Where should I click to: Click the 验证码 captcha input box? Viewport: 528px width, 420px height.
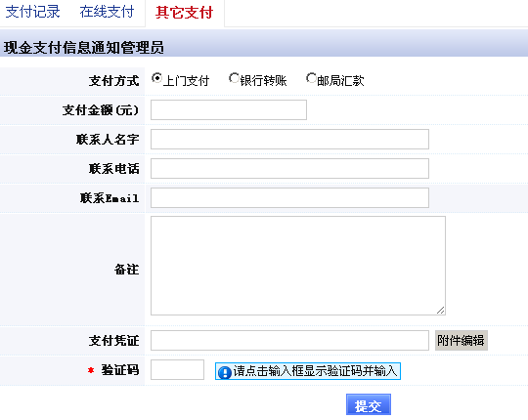click(x=177, y=369)
